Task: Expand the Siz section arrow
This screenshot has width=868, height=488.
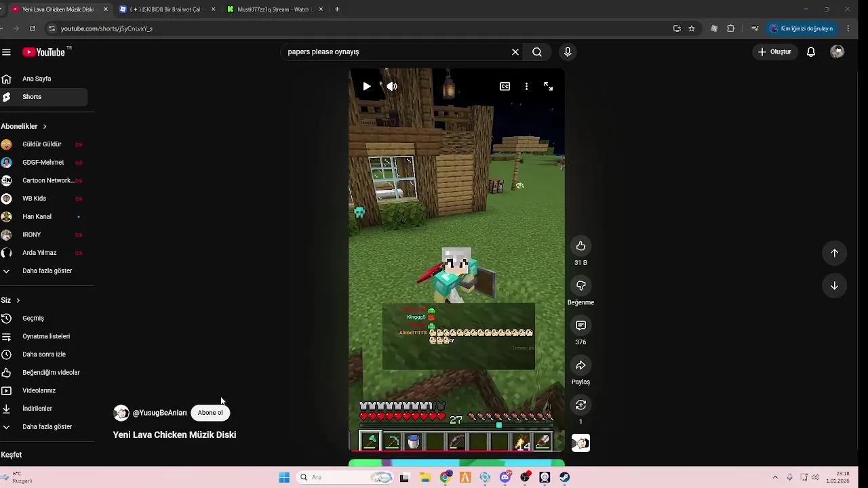Action: point(18,300)
